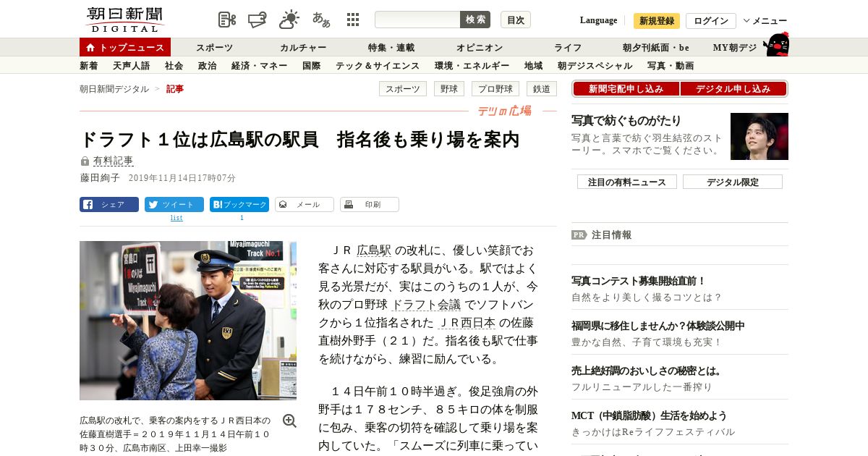Image resolution: width=868 pixels, height=456 pixels.
Task: Open the ライフ tab
Action: (568, 48)
